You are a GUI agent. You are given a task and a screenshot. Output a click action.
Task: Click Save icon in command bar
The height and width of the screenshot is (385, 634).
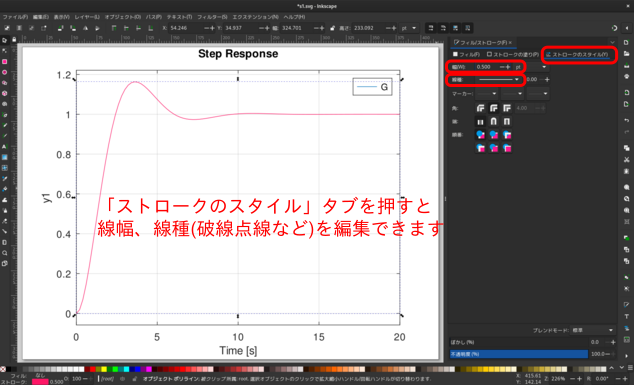coord(626,65)
